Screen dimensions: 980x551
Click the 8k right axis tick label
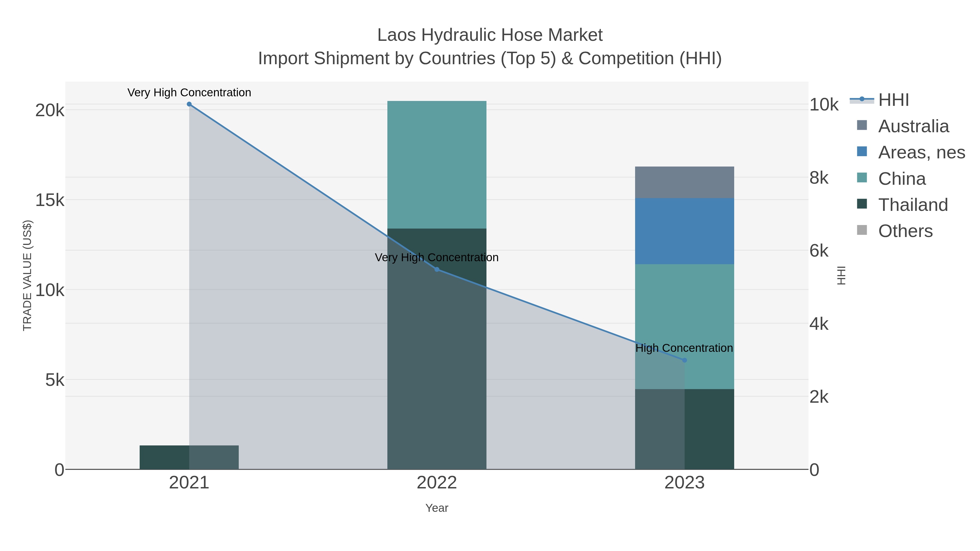pos(819,178)
